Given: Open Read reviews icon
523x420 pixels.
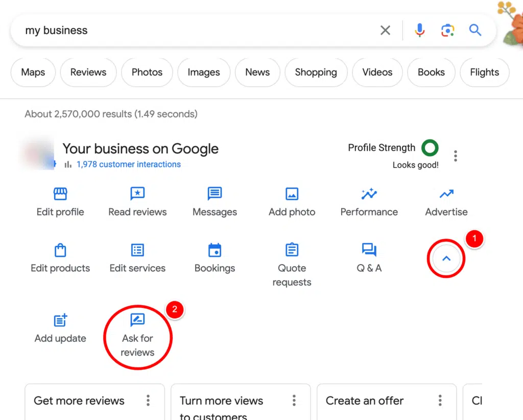Looking at the screenshot, I should coord(137,194).
